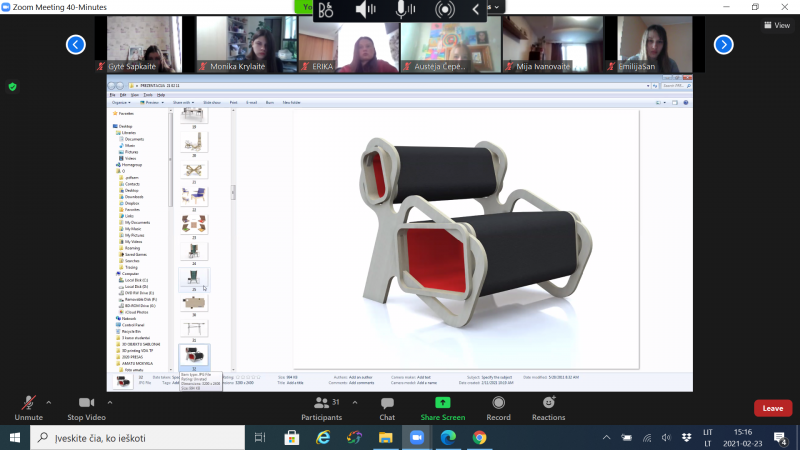The height and width of the screenshot is (450, 800).
Task: Leave the meeting
Action: (x=773, y=408)
